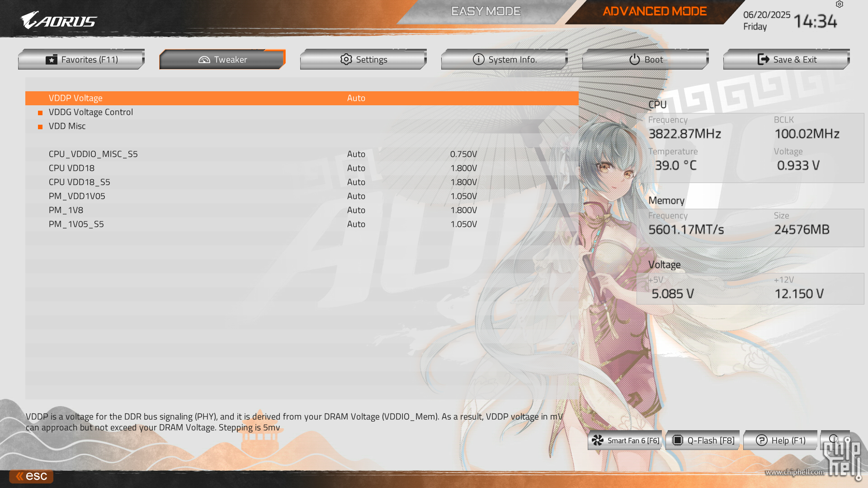Open the Auto dropdown for PM_VDD1V05
868x488 pixels.
[x=356, y=196]
